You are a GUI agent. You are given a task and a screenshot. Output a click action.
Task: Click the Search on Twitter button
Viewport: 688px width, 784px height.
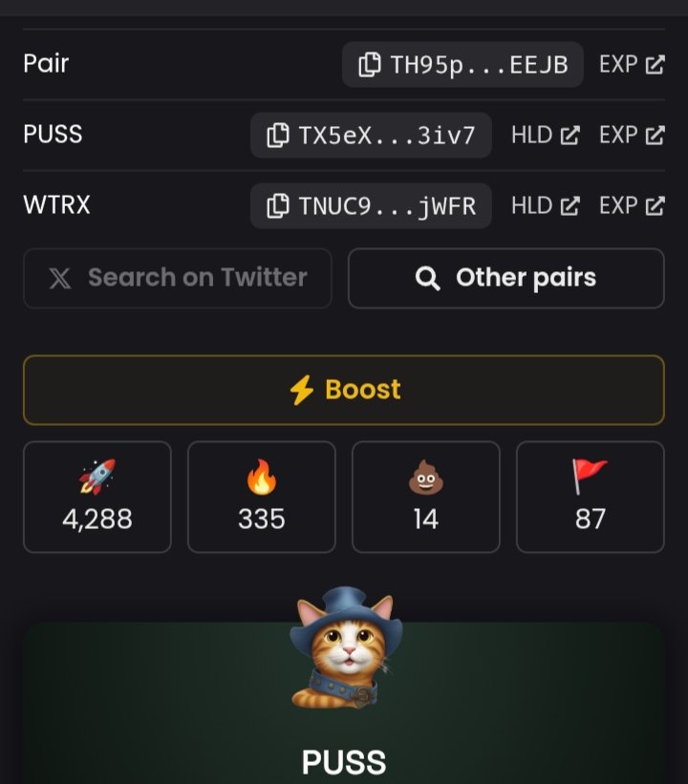[178, 278]
